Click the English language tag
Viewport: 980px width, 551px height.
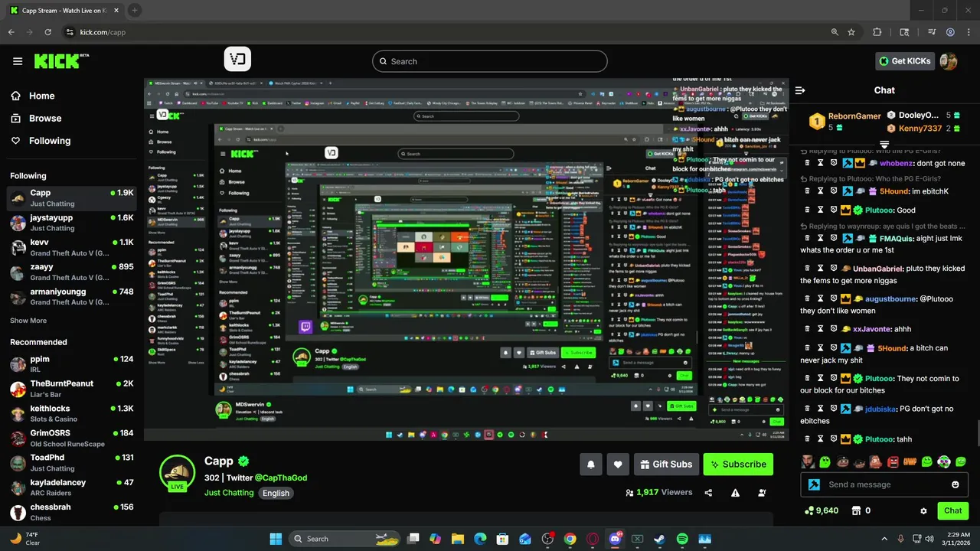point(276,493)
